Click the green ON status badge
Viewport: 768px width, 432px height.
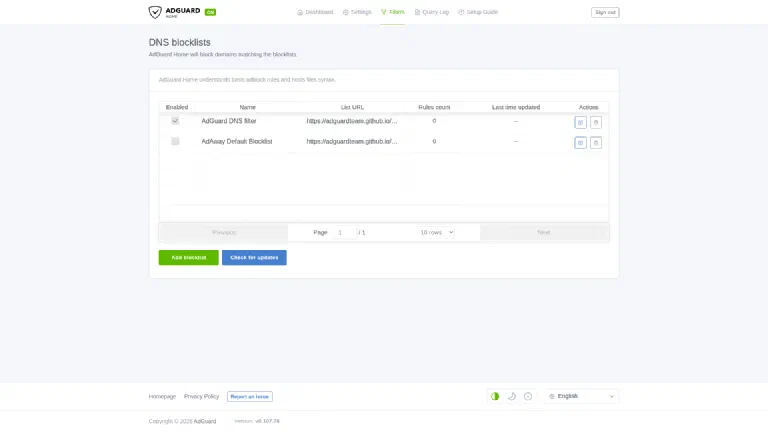[211, 12]
